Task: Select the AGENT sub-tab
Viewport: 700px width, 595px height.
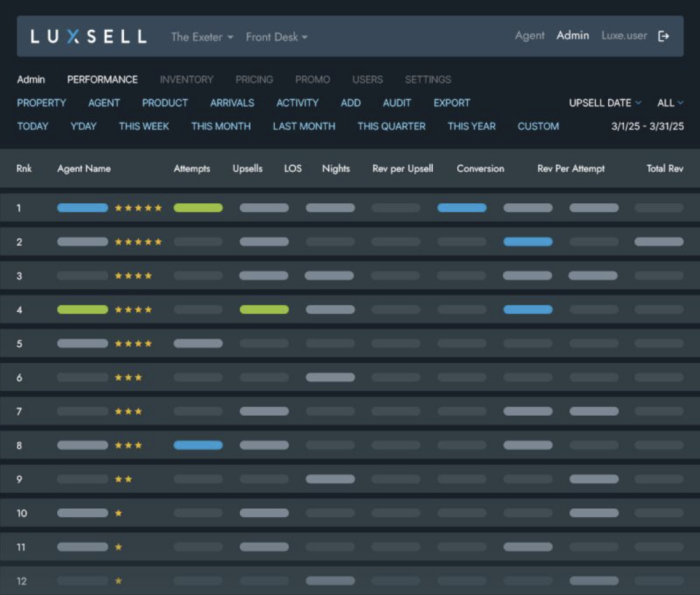Action: click(x=104, y=103)
